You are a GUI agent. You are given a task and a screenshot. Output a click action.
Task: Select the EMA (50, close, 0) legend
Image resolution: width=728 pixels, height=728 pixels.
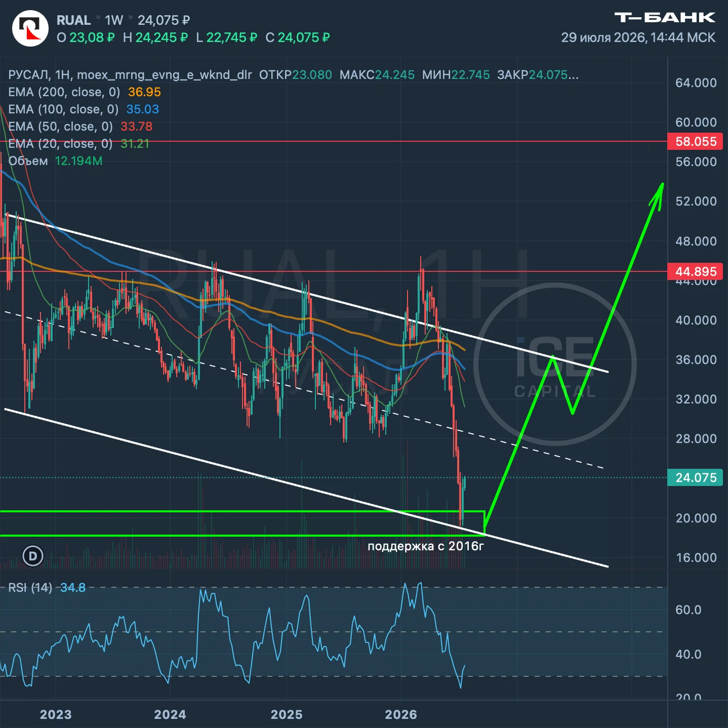click(x=80, y=127)
